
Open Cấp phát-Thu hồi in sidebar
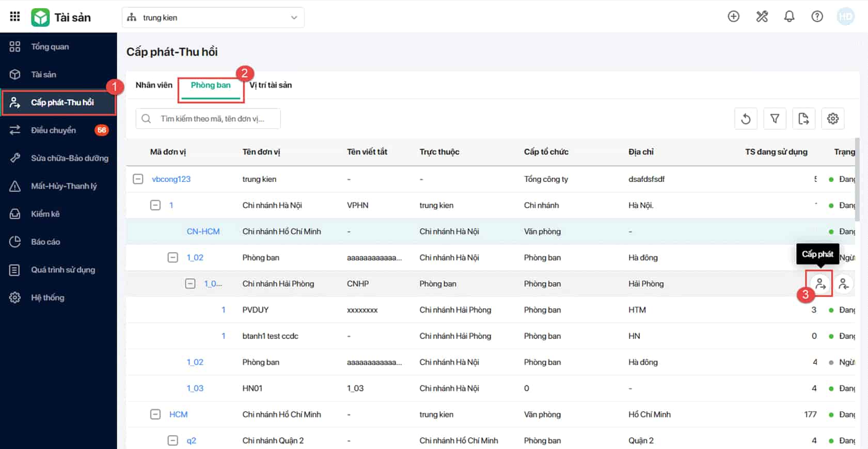(x=58, y=102)
